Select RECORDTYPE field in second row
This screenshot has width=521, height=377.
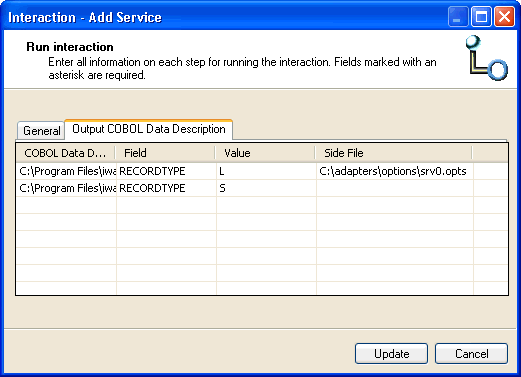point(167,188)
